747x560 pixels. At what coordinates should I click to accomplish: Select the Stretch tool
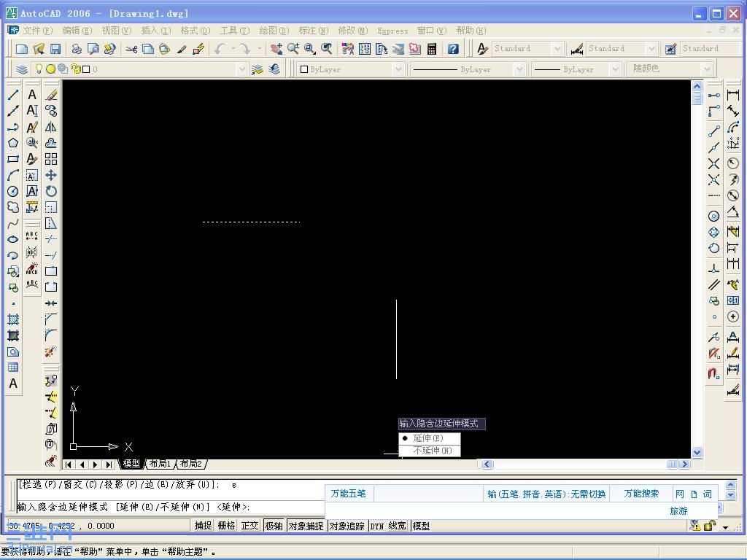click(x=51, y=223)
